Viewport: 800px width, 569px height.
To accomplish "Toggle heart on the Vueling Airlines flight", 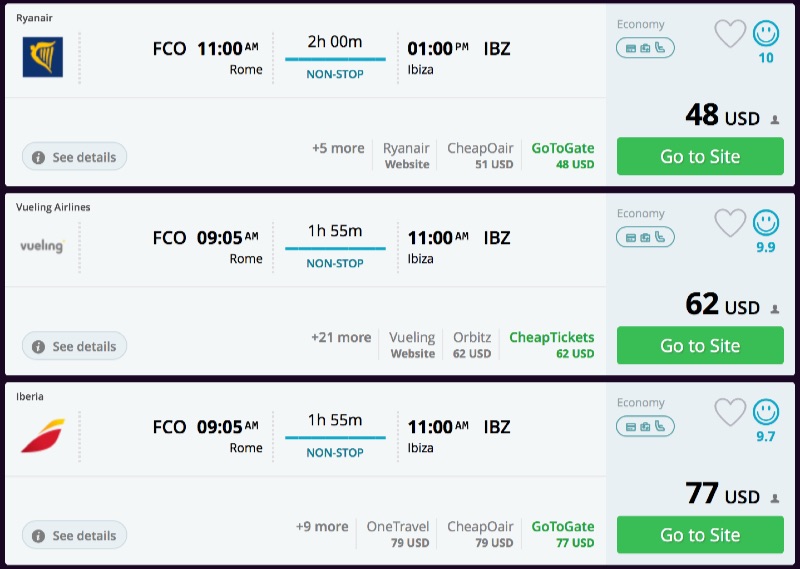I will (x=730, y=223).
